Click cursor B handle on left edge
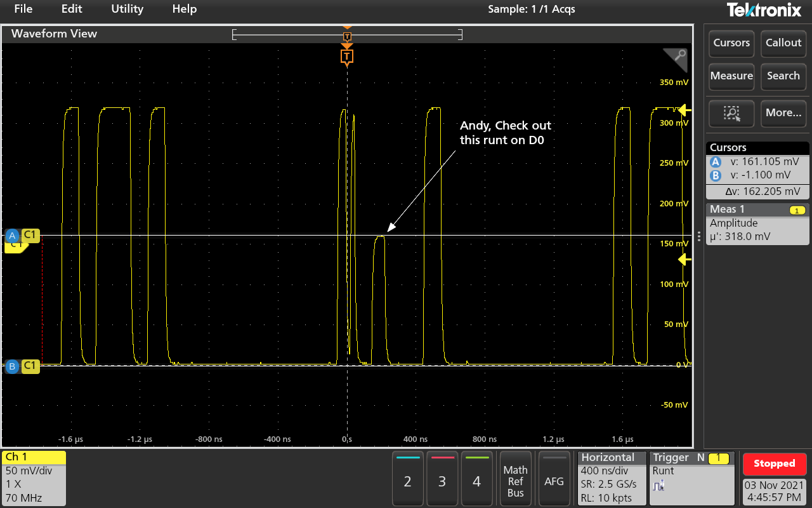The width and height of the screenshot is (812, 508). click(x=12, y=366)
